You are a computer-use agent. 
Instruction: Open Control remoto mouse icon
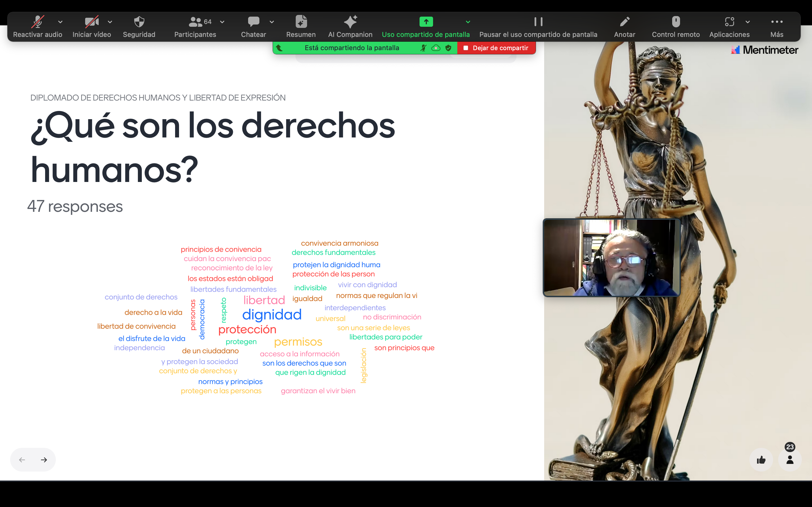676,22
